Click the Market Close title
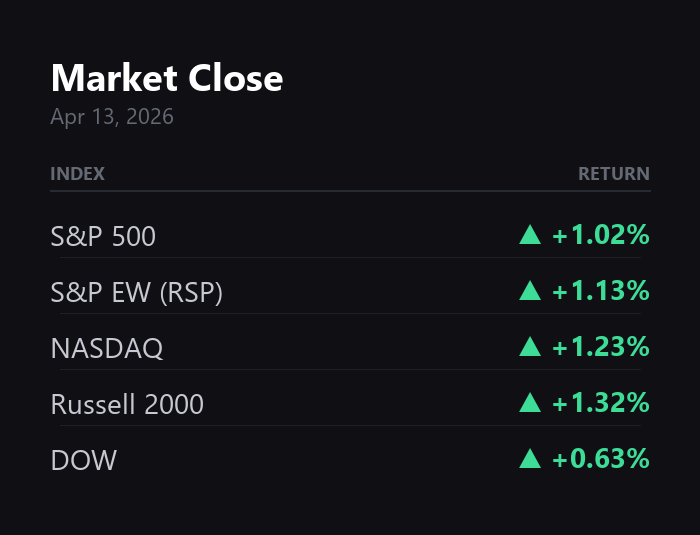This screenshot has width=700, height=535. pyautogui.click(x=166, y=78)
